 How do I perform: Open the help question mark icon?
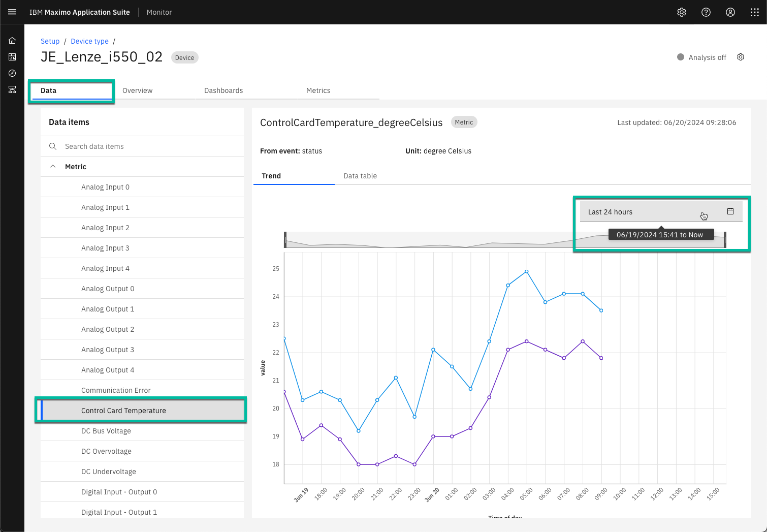click(706, 12)
